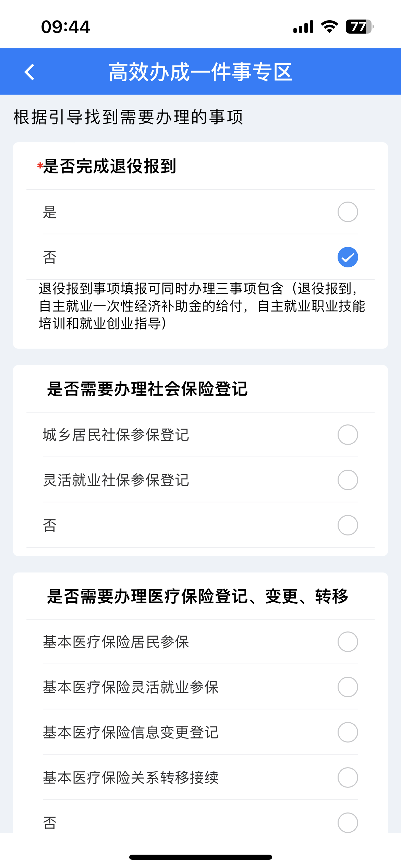Select 灵活就业社保参保登记 option

[x=348, y=480]
